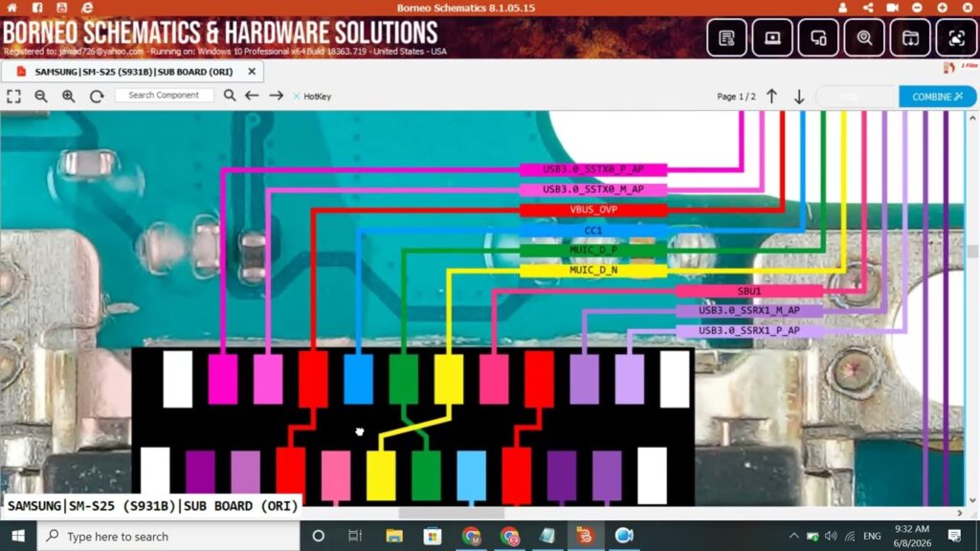
Task: Select the USB3.0_SSRX1_P_AP signal label
Action: pyautogui.click(x=748, y=330)
